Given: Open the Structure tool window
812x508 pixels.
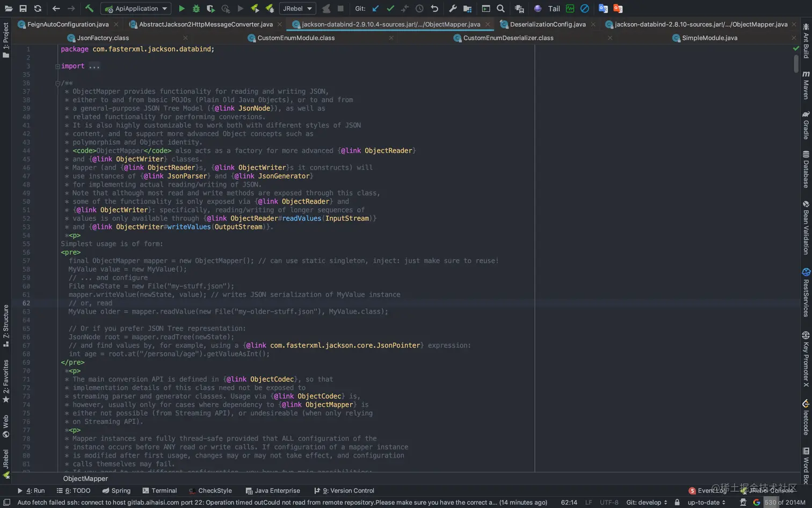Looking at the screenshot, I should pyautogui.click(x=6, y=325).
